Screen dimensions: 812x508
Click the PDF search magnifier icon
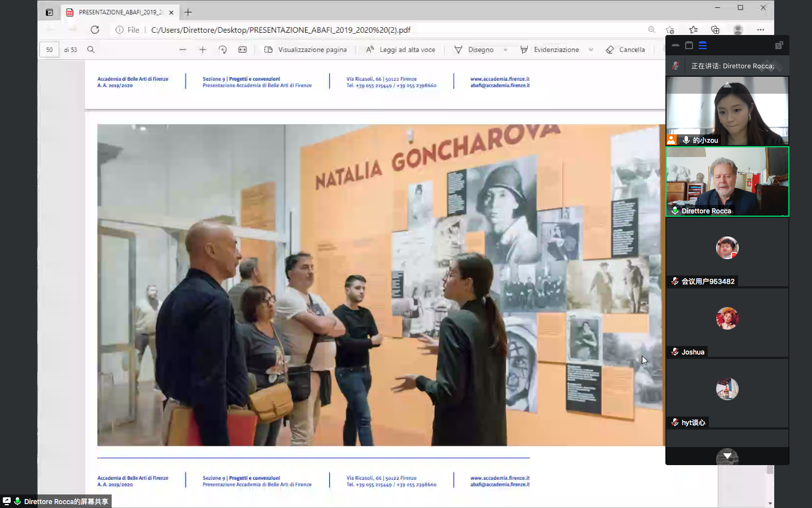[91, 50]
